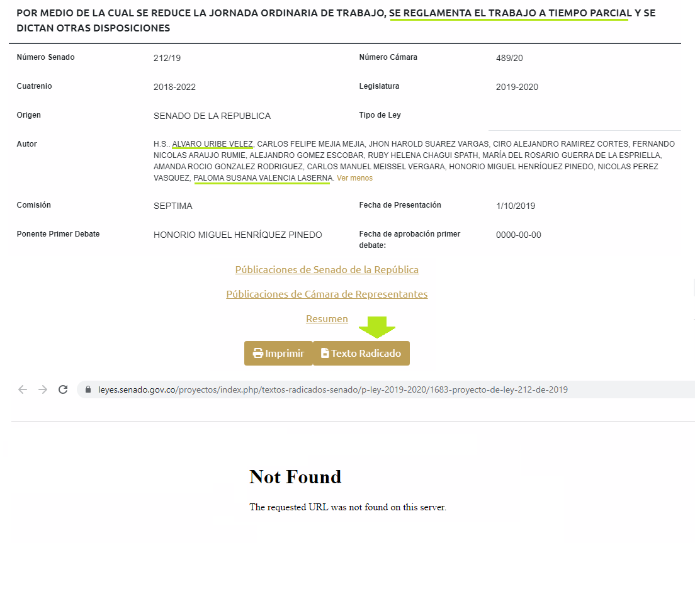
Task: Click Comisión value SEPTIMA
Action: [173, 206]
